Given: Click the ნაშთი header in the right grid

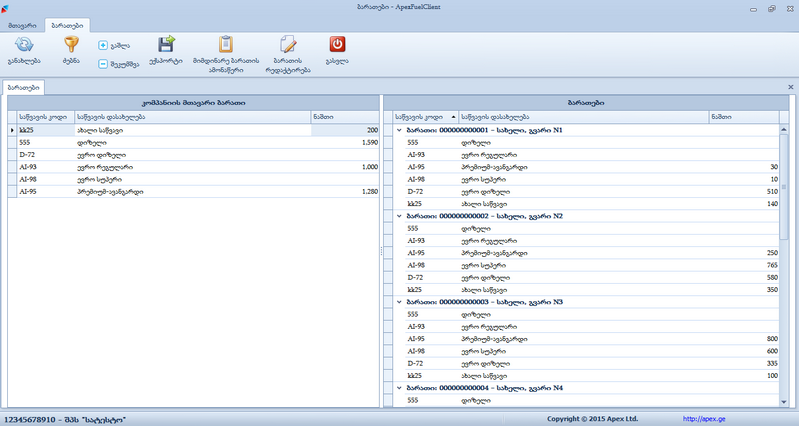Looking at the screenshot, I should [x=744, y=117].
